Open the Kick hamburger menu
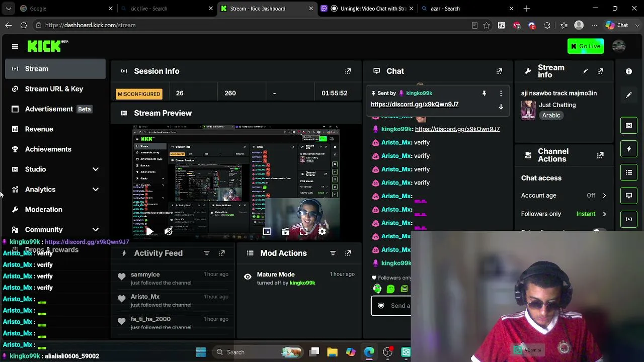This screenshot has height=362, width=644. click(15, 46)
